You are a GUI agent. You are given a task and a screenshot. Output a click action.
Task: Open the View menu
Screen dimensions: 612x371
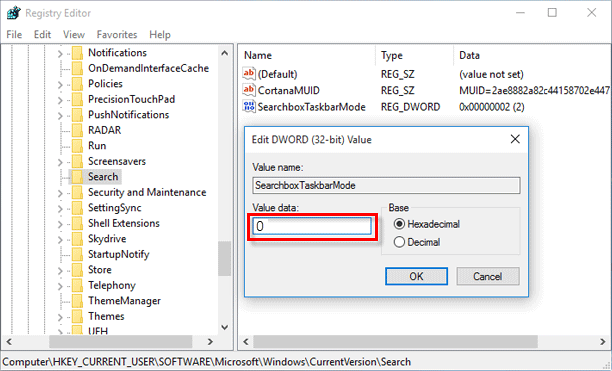[74, 35]
